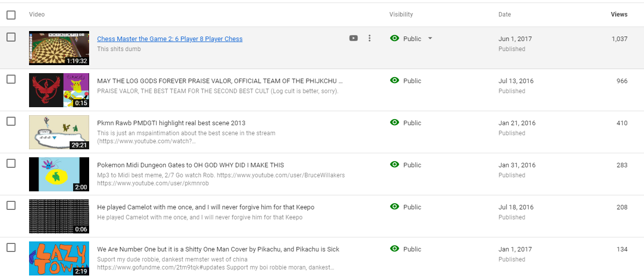Open MAY THE LOG GODS FOREVER PRAISE VALOR title
Screen dimensions: 644x279
pyautogui.click(x=220, y=81)
